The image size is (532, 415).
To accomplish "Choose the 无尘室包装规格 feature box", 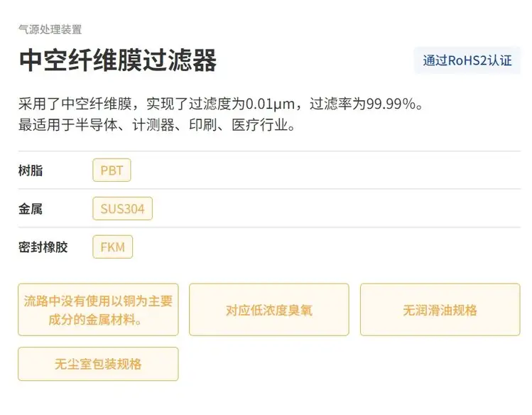I will pos(98,364).
